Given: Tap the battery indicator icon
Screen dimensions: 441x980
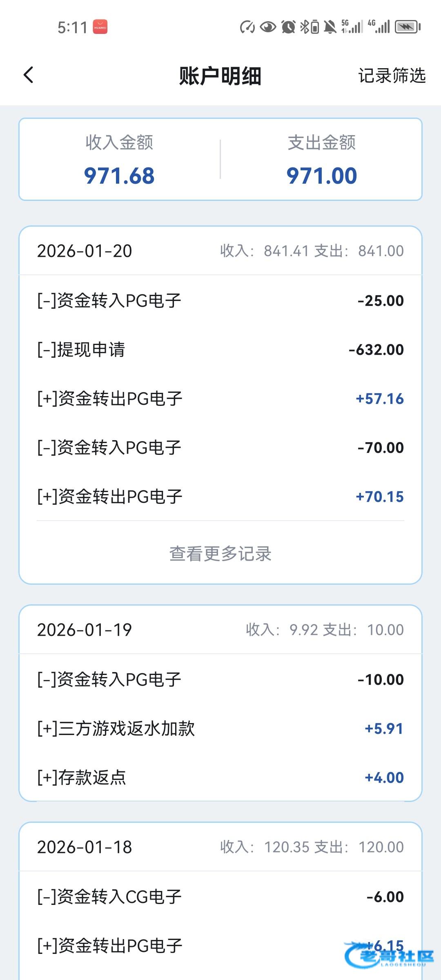Looking at the screenshot, I should 407,27.
